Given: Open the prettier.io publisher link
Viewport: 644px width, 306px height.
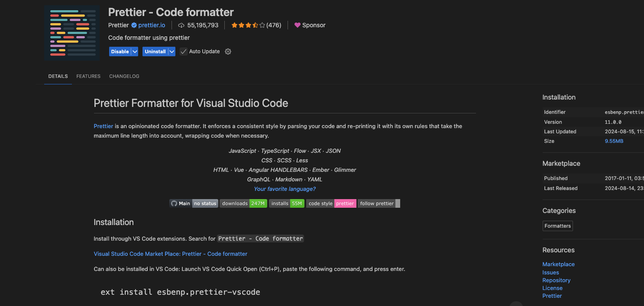Looking at the screenshot, I should (x=152, y=25).
